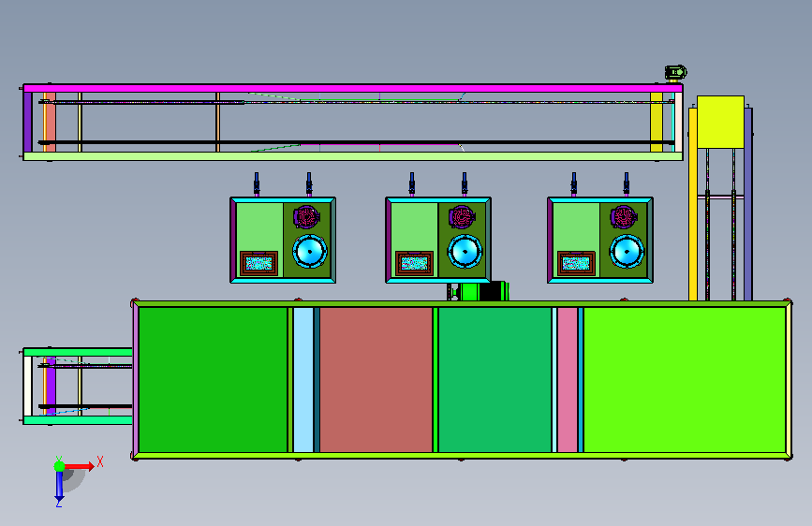Select the yellow box atop the tower frame
Viewport: 812px width, 526px height.
tap(720, 122)
